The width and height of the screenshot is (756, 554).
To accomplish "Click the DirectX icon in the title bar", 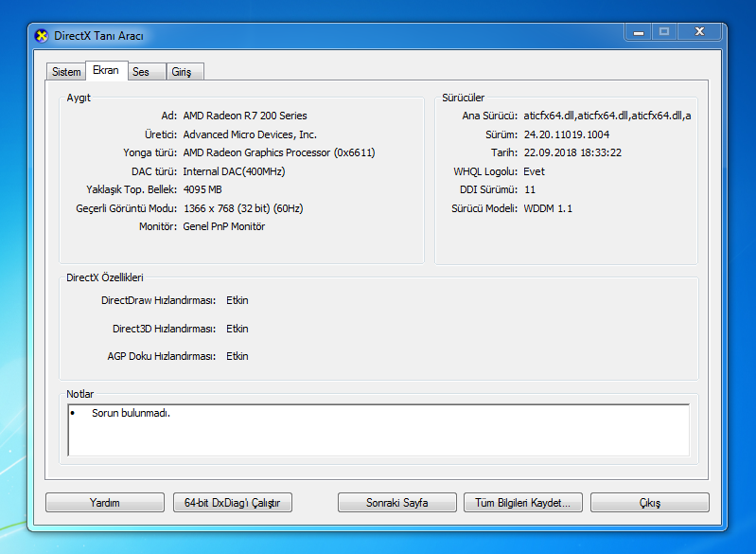I will pyautogui.click(x=42, y=36).
